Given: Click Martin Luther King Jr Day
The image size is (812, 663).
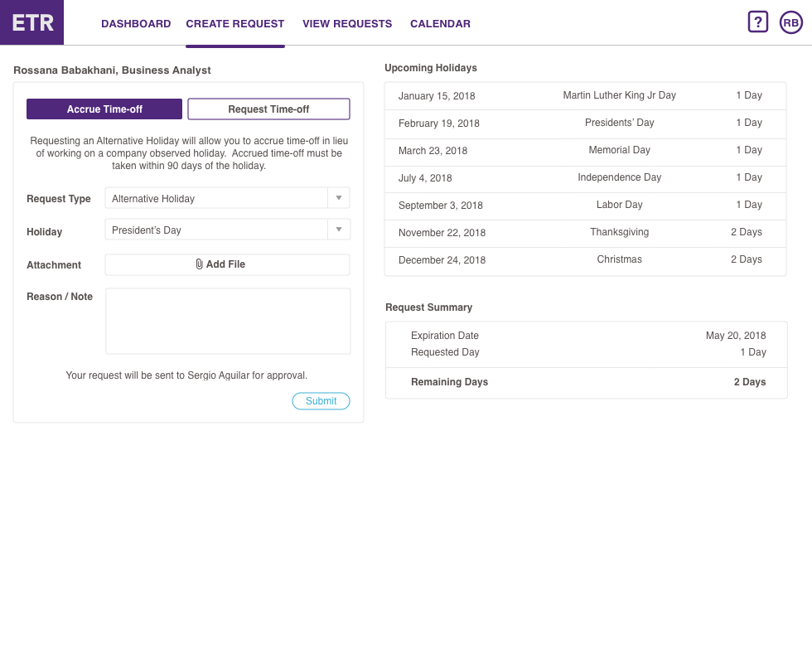Looking at the screenshot, I should click(x=620, y=95).
